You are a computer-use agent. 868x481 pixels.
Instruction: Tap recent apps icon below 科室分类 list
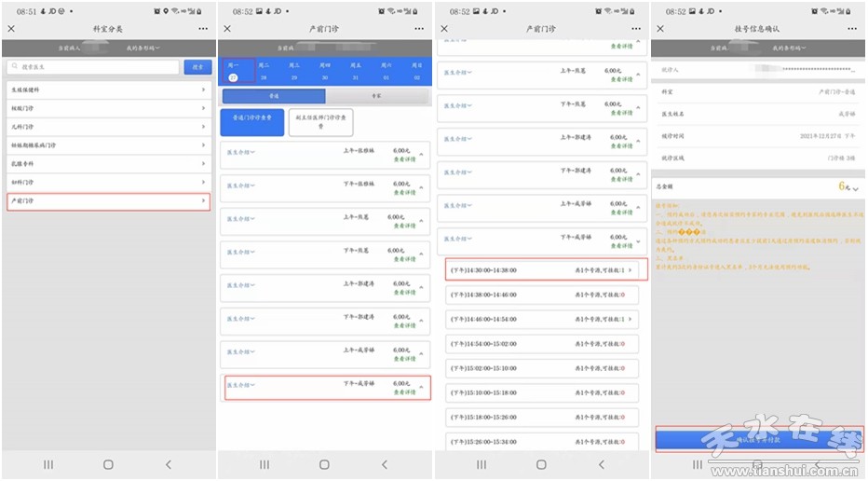pos(48,464)
